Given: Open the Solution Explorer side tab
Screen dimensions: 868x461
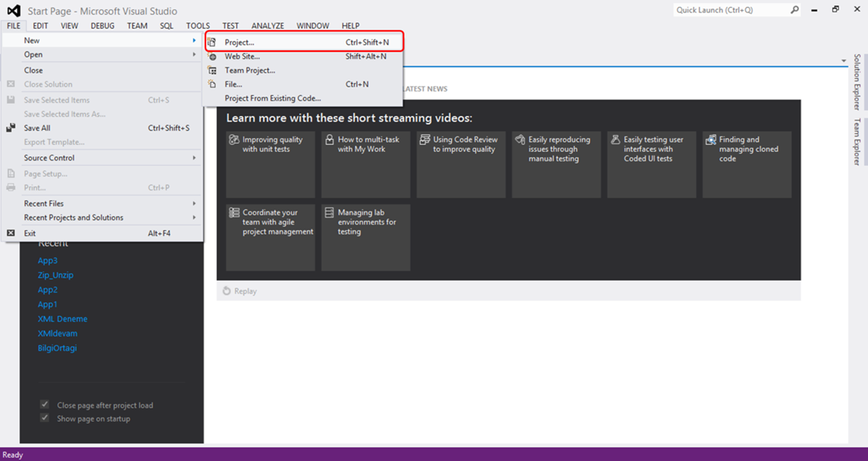Looking at the screenshot, I should tap(857, 82).
